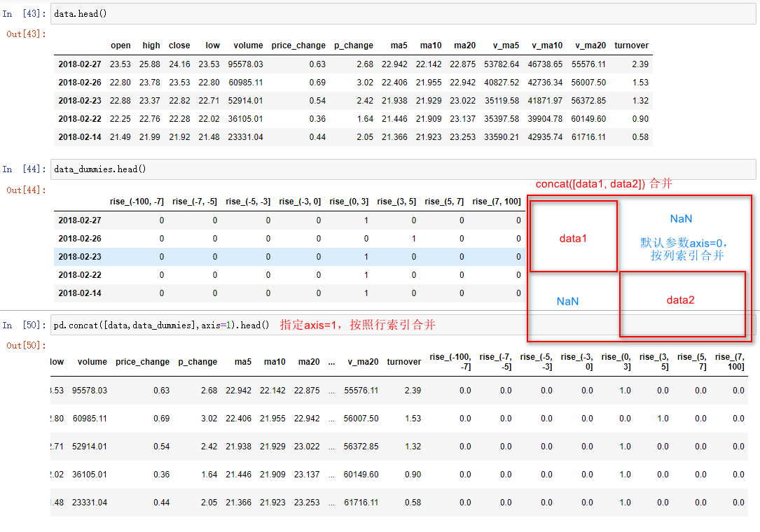The image size is (760, 532).
Task: Click the price_change value 0.36 in concat output
Action: pos(161,475)
